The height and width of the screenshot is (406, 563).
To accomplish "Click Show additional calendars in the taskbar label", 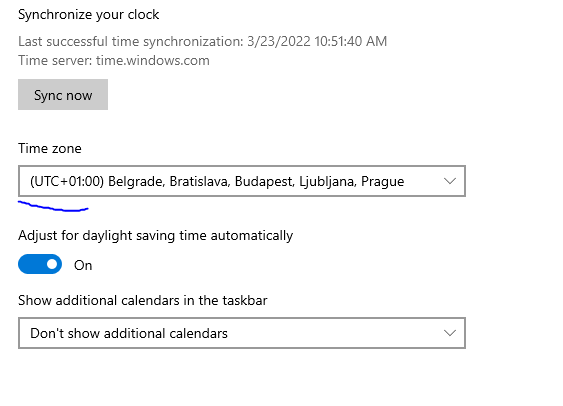I will 143,300.
